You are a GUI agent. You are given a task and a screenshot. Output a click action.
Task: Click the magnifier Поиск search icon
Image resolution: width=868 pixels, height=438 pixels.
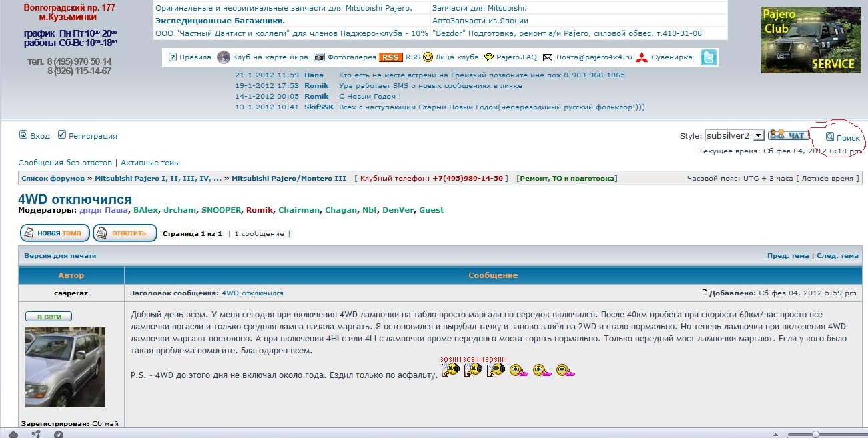pos(829,137)
